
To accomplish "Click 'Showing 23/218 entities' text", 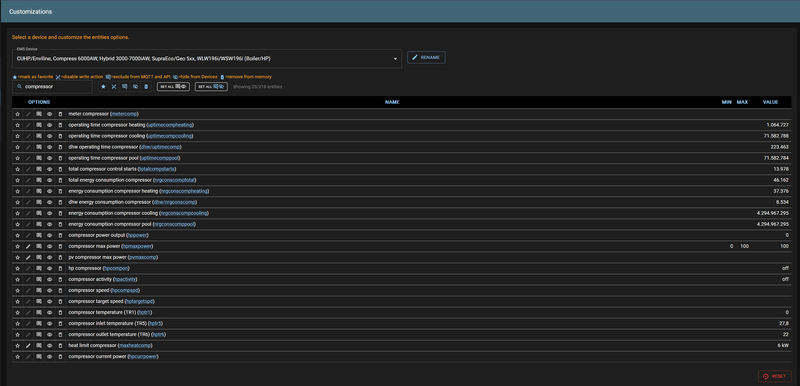I will [258, 87].
